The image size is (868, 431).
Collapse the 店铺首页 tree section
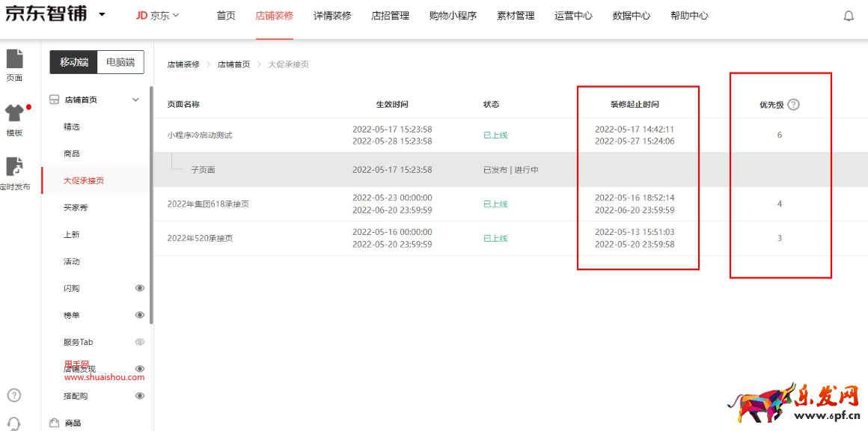(x=135, y=100)
